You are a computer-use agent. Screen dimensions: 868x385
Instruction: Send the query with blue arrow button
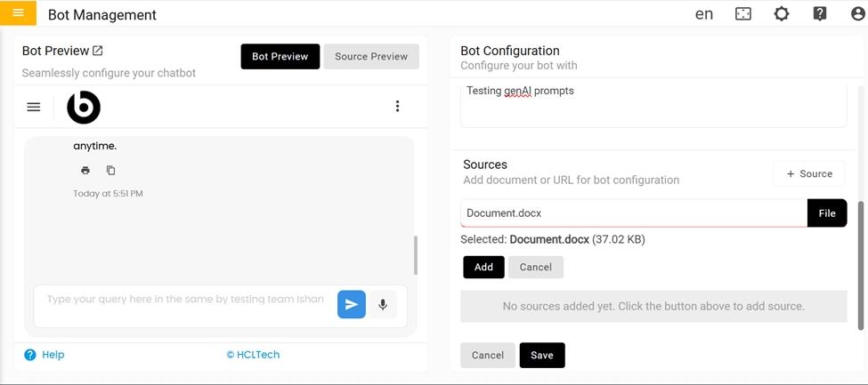[351, 305]
